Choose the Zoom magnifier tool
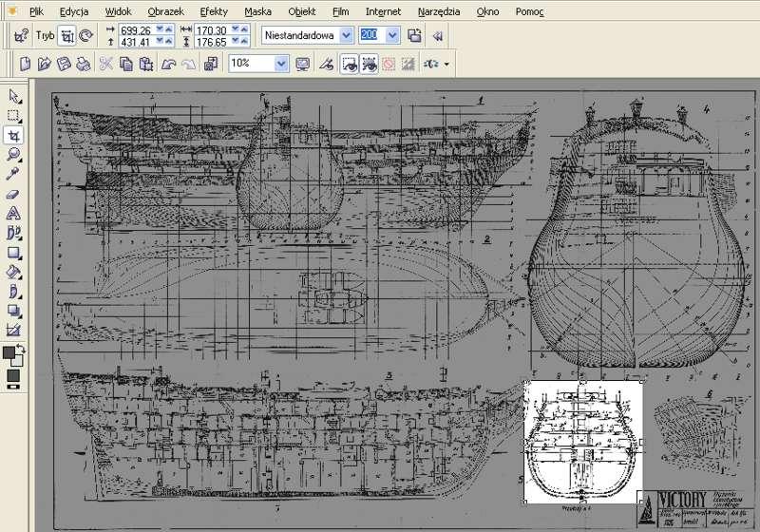 [13, 155]
